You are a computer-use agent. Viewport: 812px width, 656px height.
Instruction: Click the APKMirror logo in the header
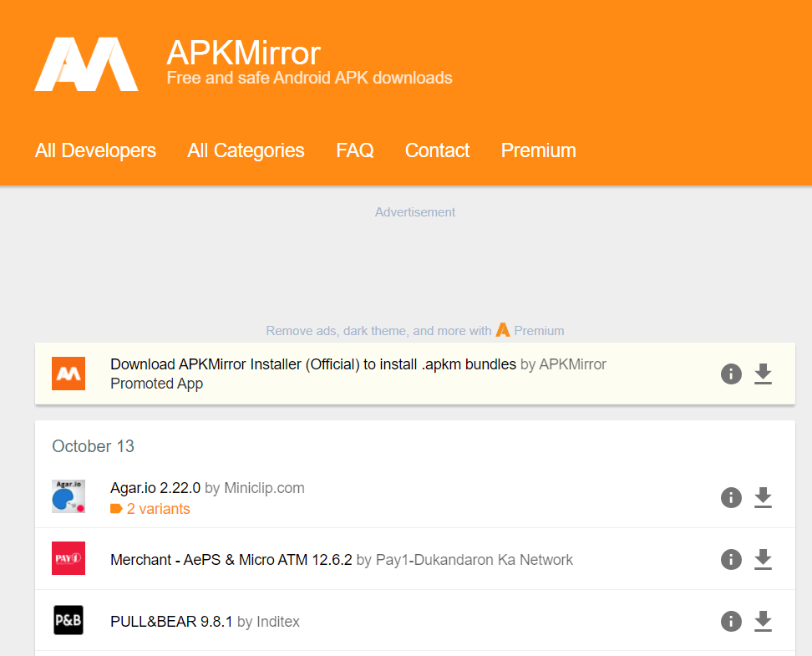point(87,64)
